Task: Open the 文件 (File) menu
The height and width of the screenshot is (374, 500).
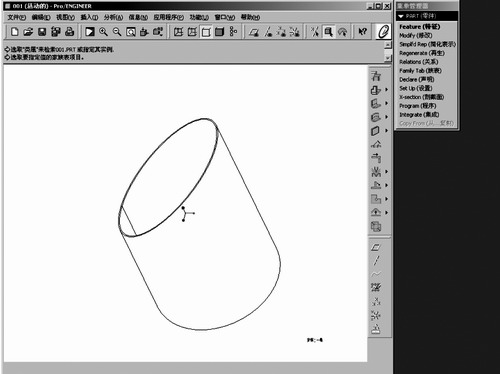Action: 16,17
